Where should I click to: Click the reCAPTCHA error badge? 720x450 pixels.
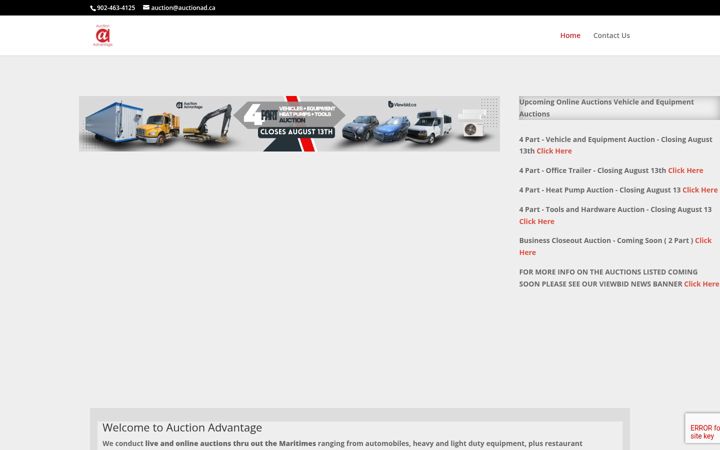click(703, 428)
